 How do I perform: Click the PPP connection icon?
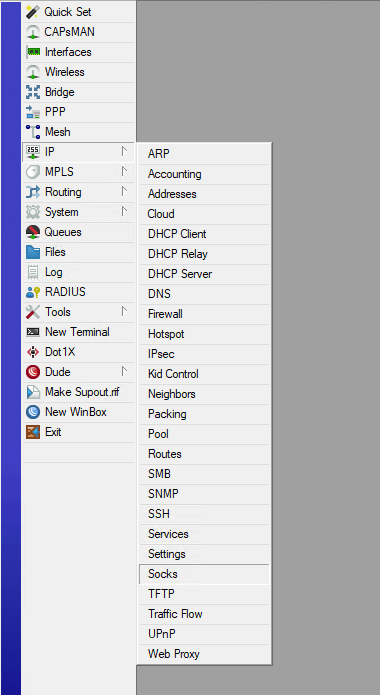point(33,112)
